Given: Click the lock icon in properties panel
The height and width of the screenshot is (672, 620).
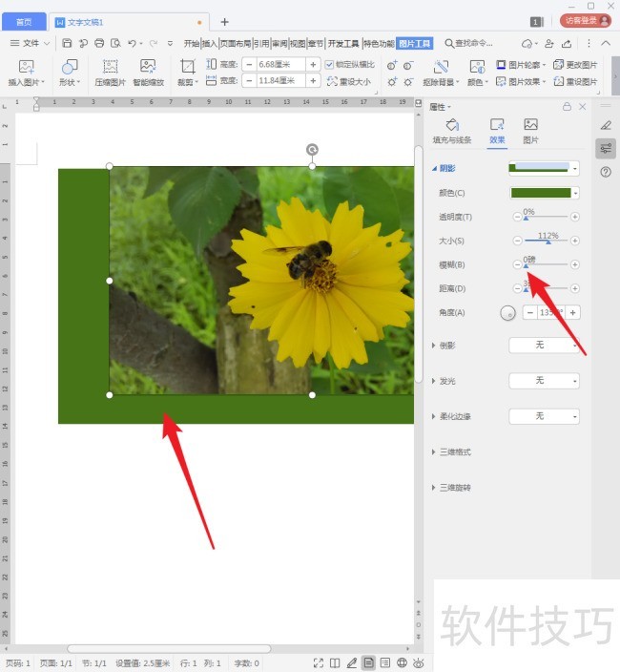Looking at the screenshot, I should [x=567, y=107].
